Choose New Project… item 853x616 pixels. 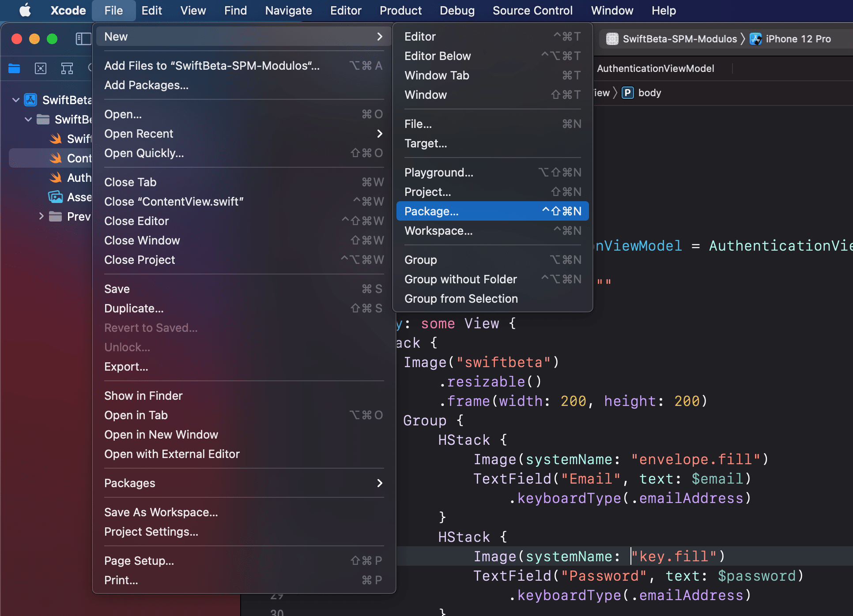point(493,192)
